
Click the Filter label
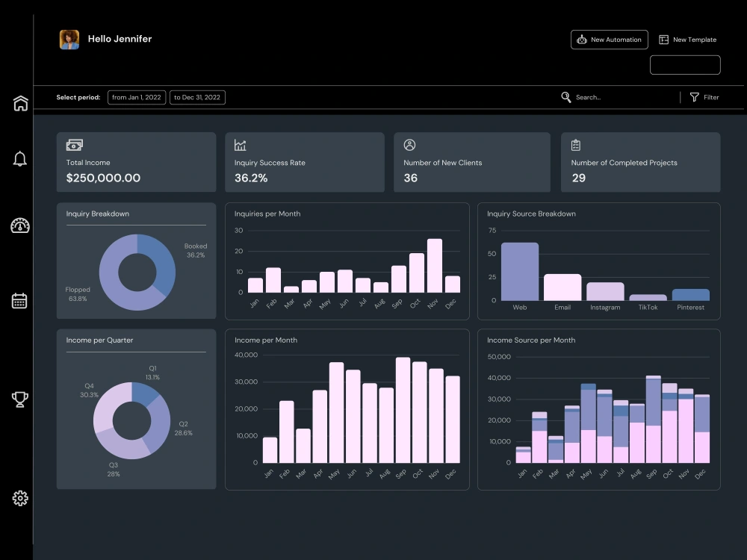point(711,97)
